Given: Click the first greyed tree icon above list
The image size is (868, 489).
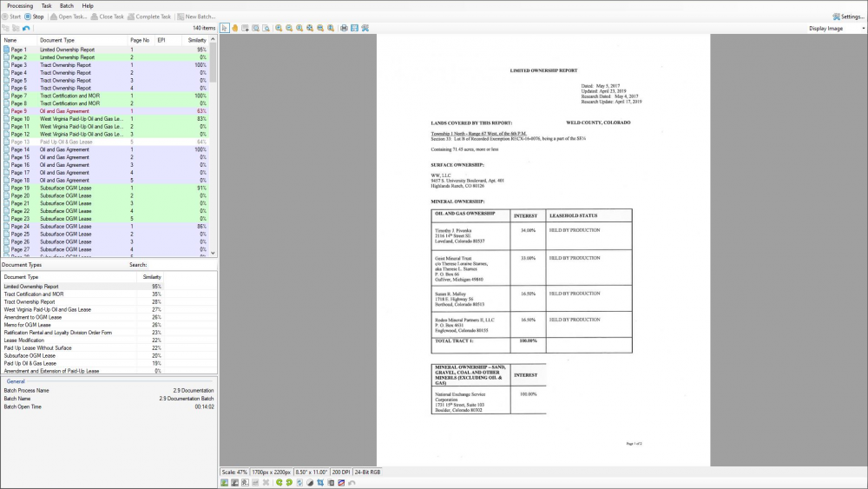Looking at the screenshot, I should tap(5, 28).
